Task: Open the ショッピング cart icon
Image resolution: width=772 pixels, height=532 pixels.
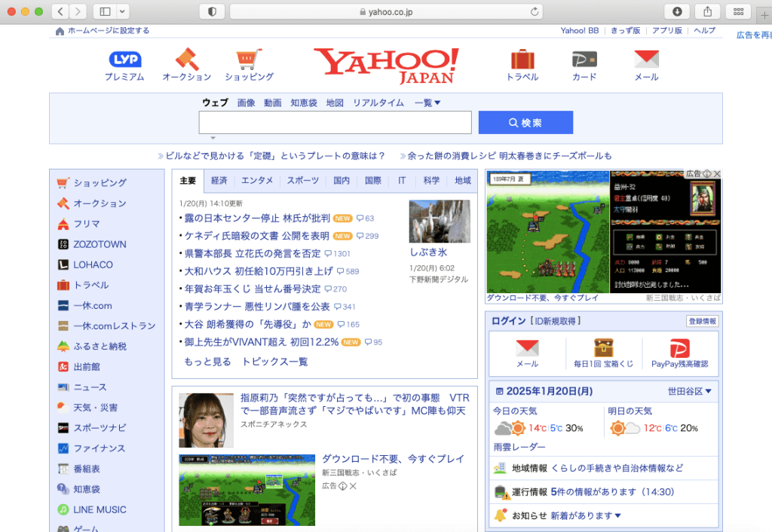Action: click(247, 59)
